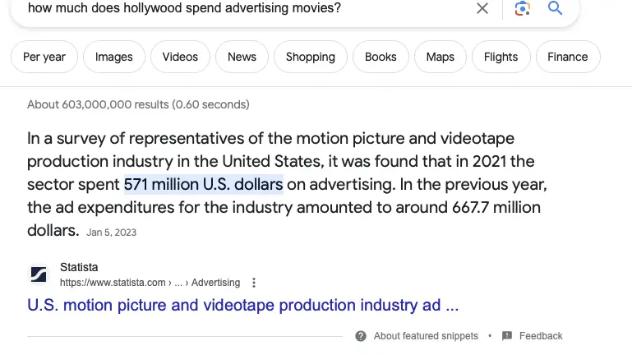This screenshot has width=632, height=364.
Task: Click the question mark featured snippets icon
Action: [x=361, y=336]
